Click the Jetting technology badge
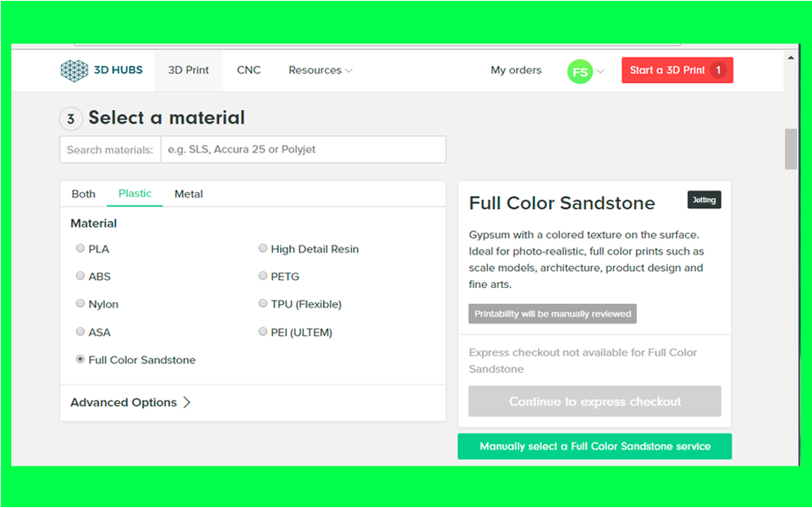 (704, 200)
